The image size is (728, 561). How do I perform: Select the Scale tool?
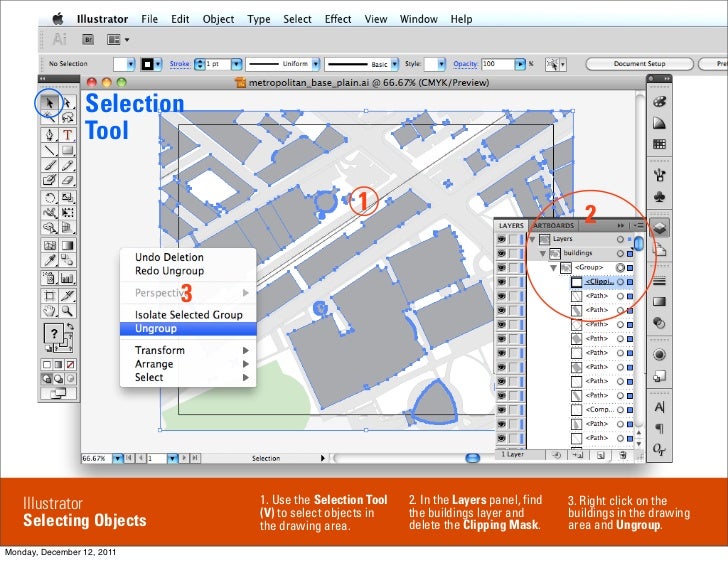[x=67, y=198]
